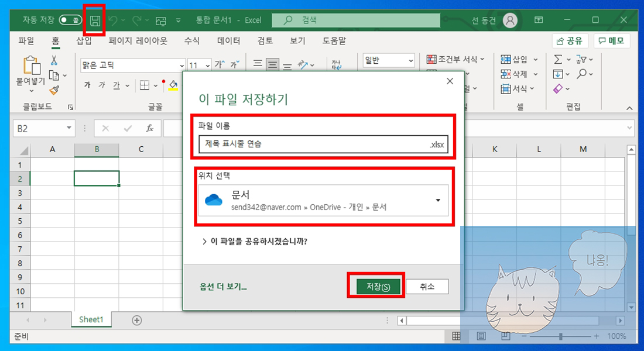The image size is (644, 351).
Task: Switch to the 페이지 레이아웃 tab
Action: click(x=138, y=40)
